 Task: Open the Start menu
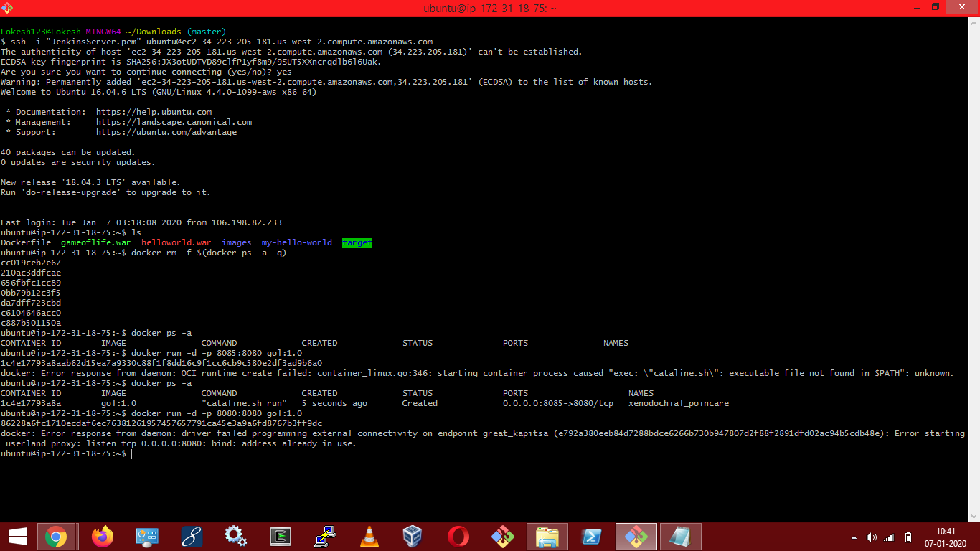click(17, 536)
